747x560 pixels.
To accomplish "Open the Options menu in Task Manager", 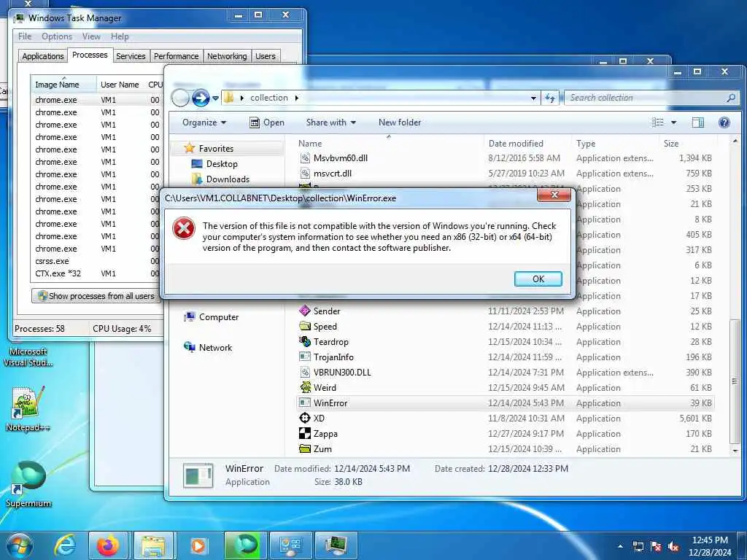I will click(57, 36).
